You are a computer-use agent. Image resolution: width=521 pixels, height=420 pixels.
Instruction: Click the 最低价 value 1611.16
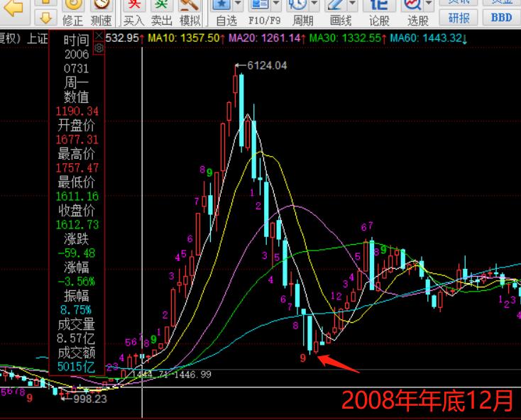tap(77, 197)
